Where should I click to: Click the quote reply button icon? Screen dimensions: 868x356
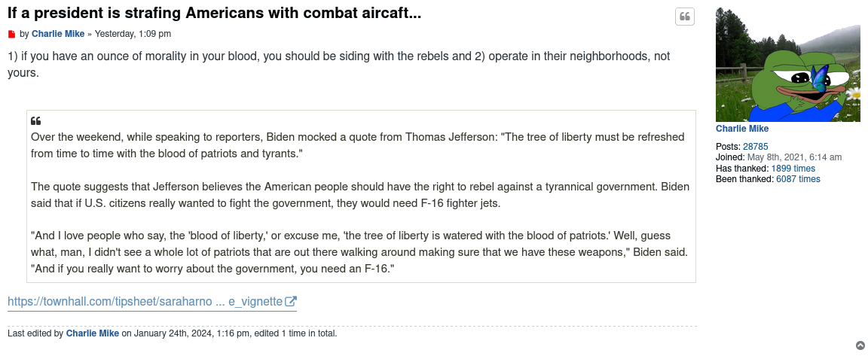coord(684,17)
